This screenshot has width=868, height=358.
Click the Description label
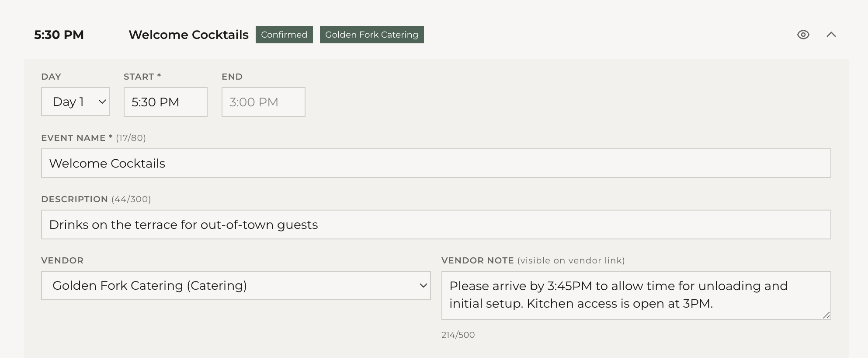(74, 199)
